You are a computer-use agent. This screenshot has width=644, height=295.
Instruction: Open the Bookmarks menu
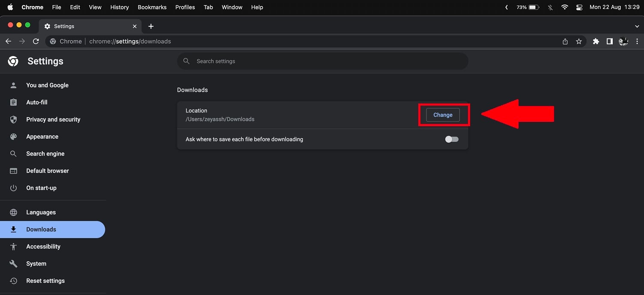[x=152, y=7]
